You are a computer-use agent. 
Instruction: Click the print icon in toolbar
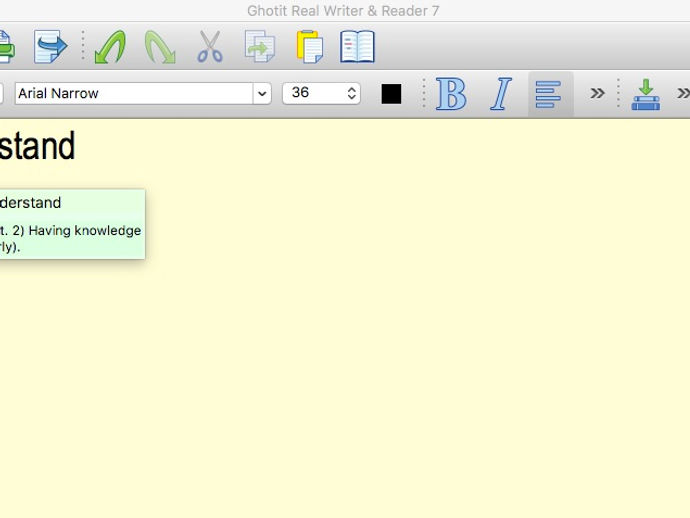7,46
